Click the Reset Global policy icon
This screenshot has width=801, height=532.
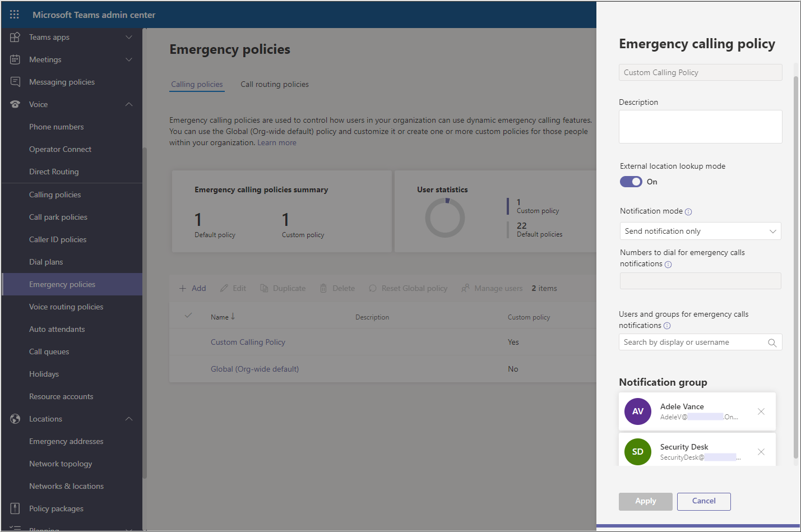tap(373, 288)
